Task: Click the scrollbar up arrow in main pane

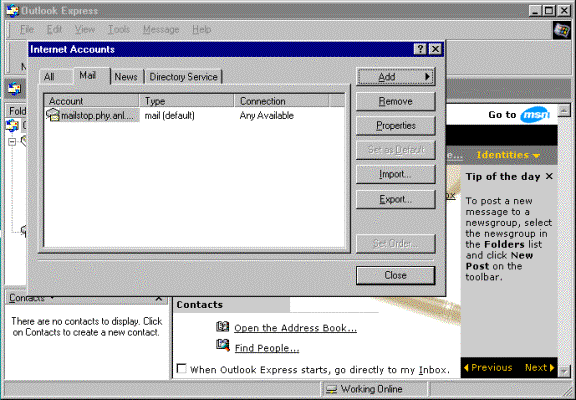Action: coord(564,110)
